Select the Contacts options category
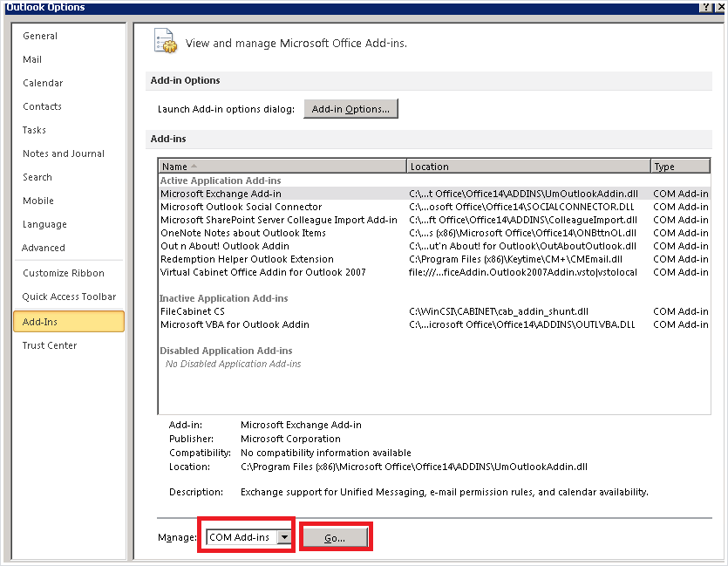 point(42,106)
